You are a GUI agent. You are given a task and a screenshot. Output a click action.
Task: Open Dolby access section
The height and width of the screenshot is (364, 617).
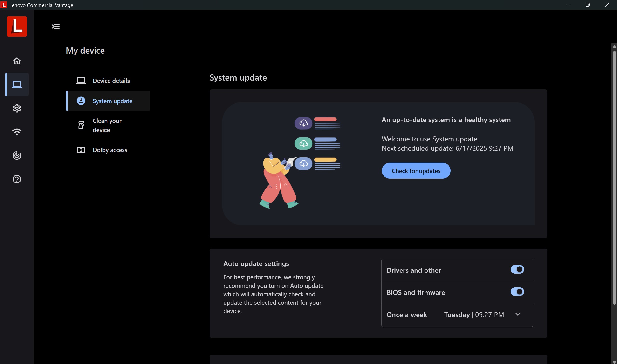(x=110, y=150)
